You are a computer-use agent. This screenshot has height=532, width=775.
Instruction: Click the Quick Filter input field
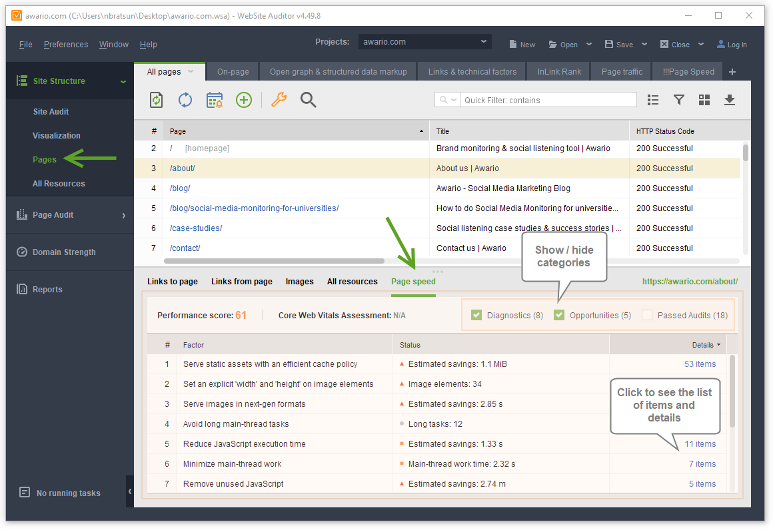546,100
